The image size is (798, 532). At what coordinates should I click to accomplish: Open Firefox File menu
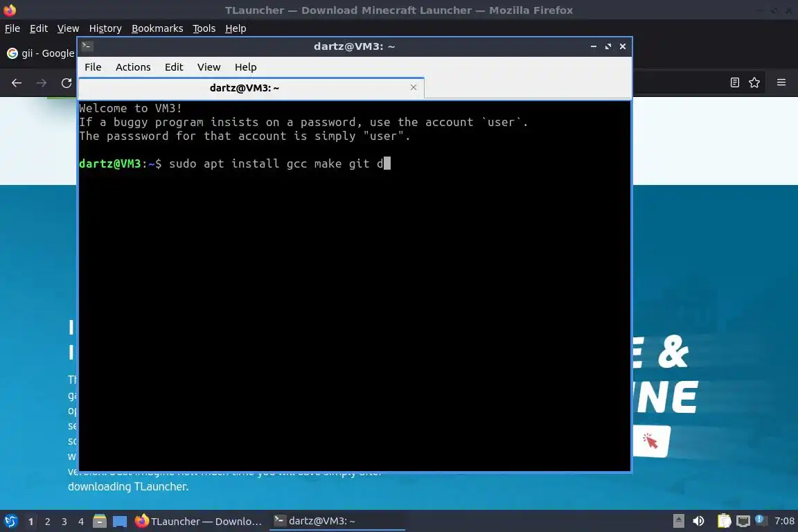(x=12, y=28)
